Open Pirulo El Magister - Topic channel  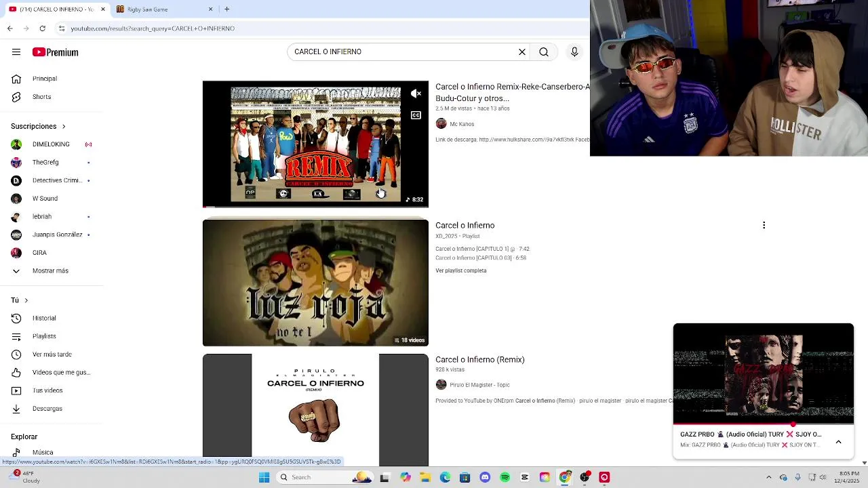pos(479,385)
